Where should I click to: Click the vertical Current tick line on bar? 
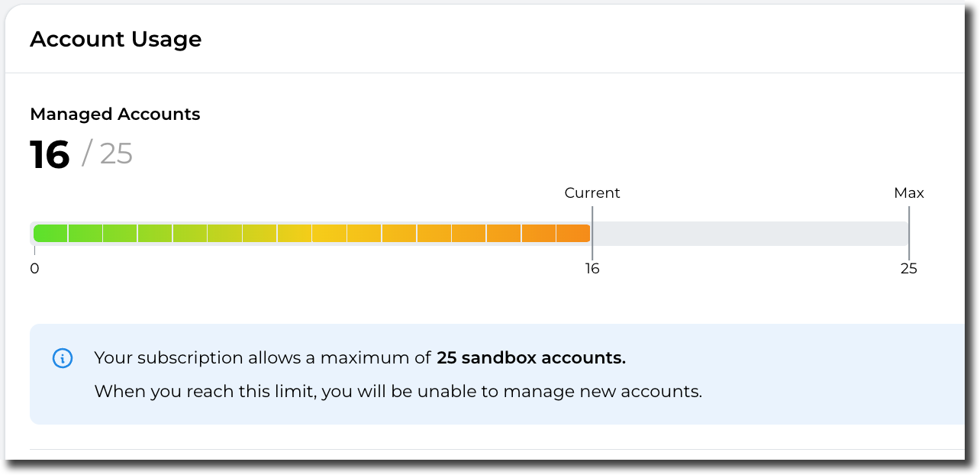pyautogui.click(x=592, y=234)
